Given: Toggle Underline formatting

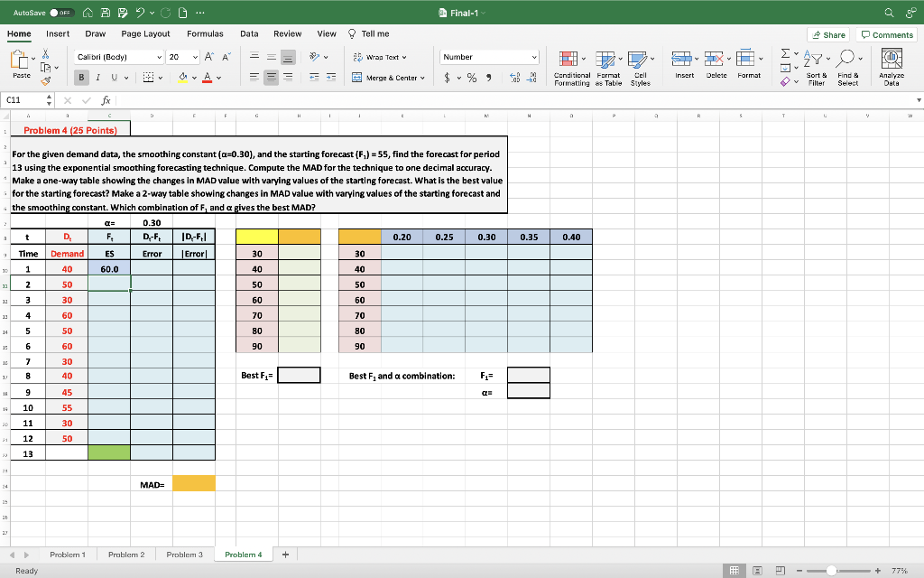Looking at the screenshot, I should [x=114, y=78].
